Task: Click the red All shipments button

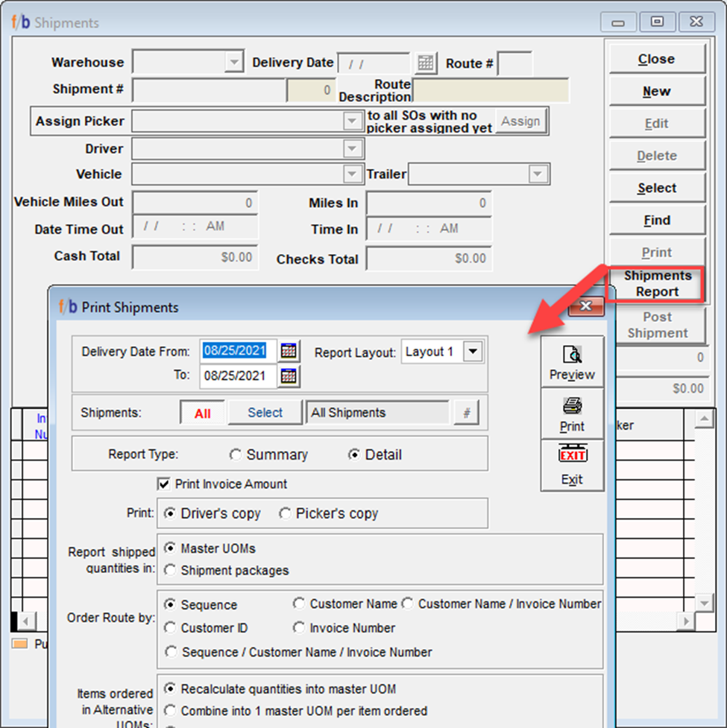Action: (202, 414)
